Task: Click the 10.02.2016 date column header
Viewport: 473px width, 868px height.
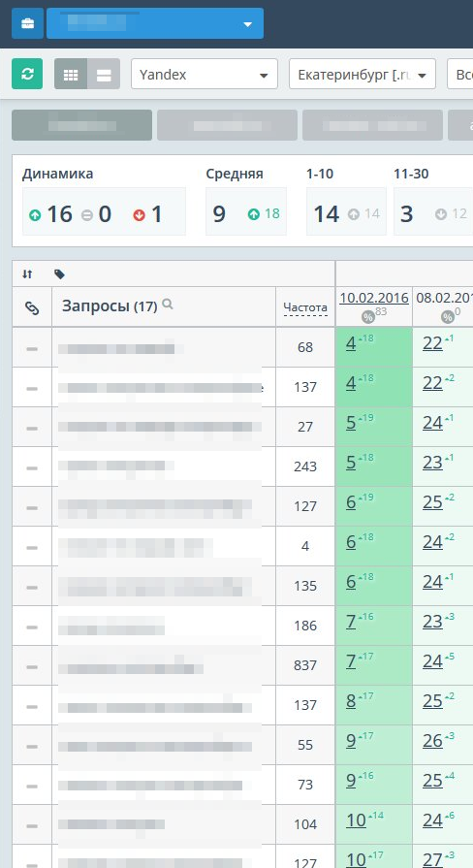Action: pyautogui.click(x=374, y=298)
